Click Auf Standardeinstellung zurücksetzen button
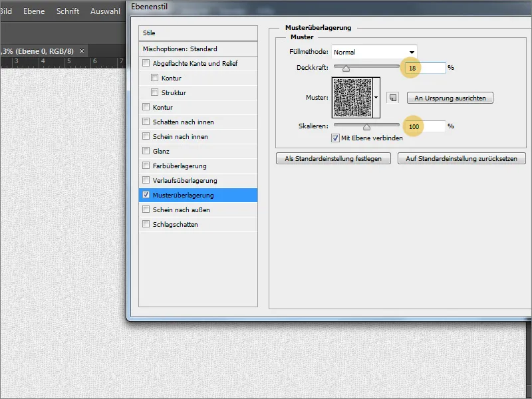This screenshot has height=399, width=532. point(462,158)
